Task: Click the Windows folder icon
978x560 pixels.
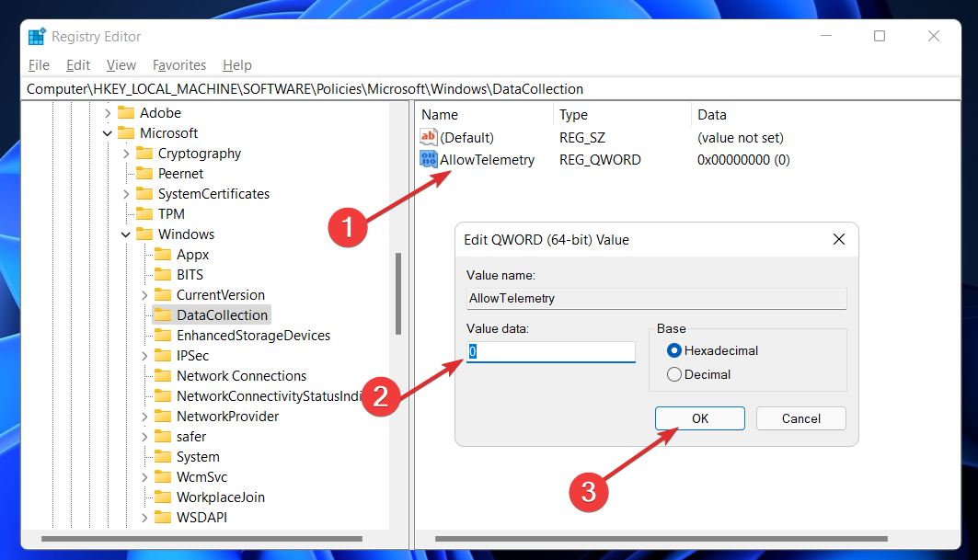Action: point(144,234)
